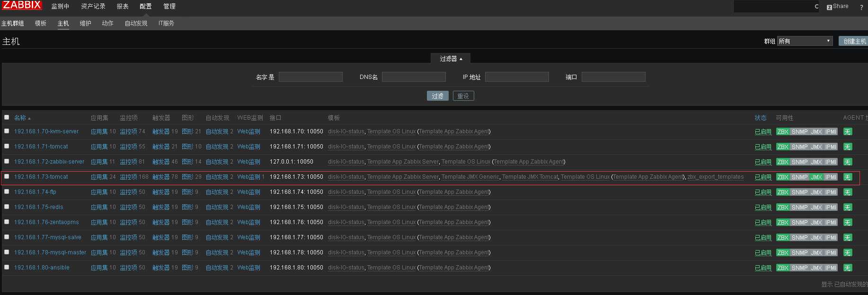The height and width of the screenshot is (295, 868).
Task: Click ZBX badge for 192.168.1.76-zentaopms
Action: [x=783, y=223]
